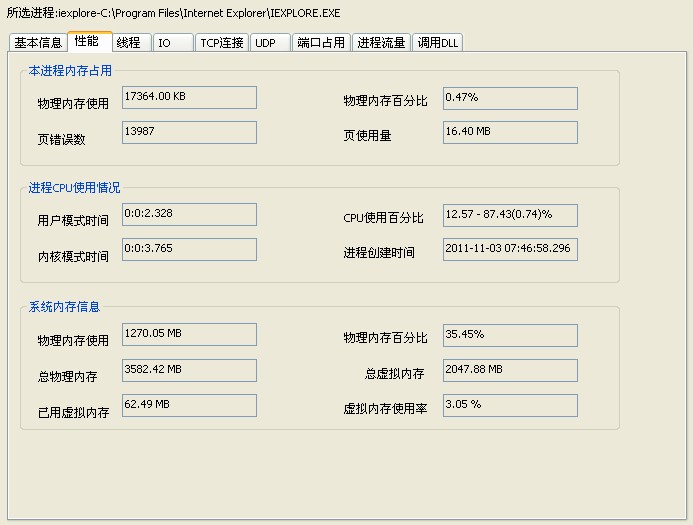Click the 进程创建时间 timestamp field

(510, 249)
